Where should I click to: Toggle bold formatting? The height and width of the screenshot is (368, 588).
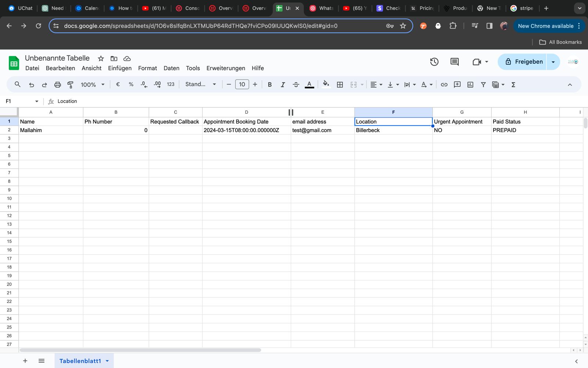click(x=270, y=85)
